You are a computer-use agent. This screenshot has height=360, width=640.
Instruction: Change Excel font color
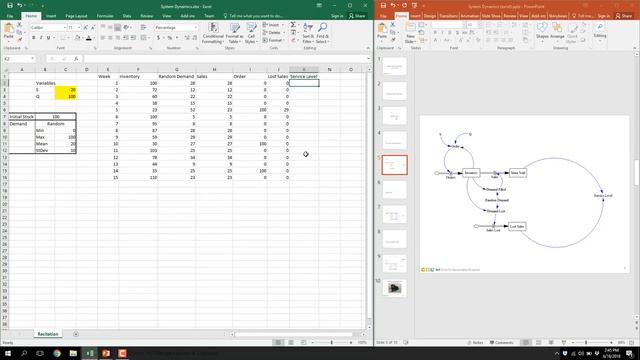pyautogui.click(x=89, y=38)
